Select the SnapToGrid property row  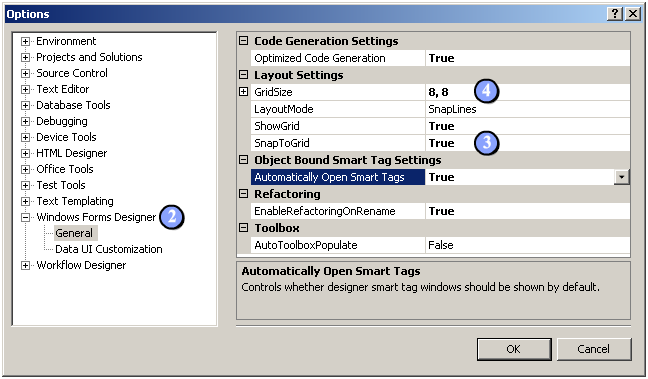pos(440,143)
